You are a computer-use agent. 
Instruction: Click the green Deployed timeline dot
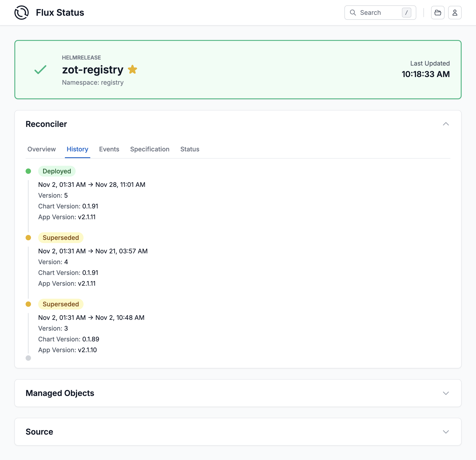28,171
